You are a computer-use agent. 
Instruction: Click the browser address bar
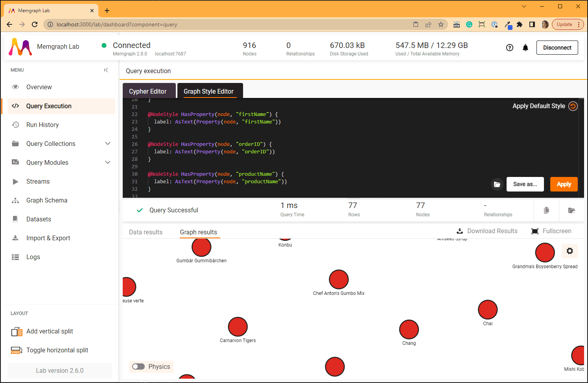point(157,24)
